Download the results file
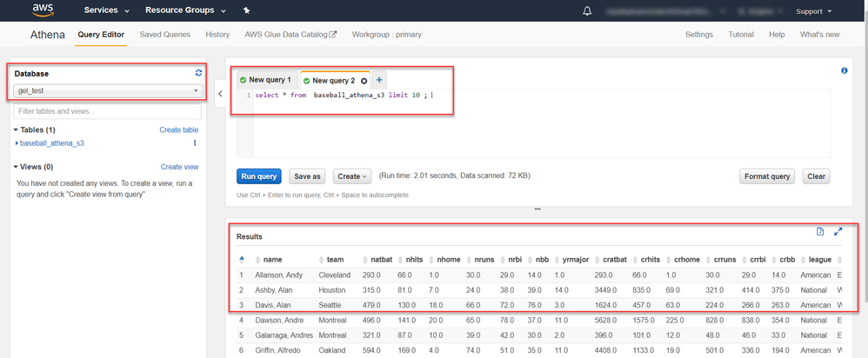 [x=820, y=232]
